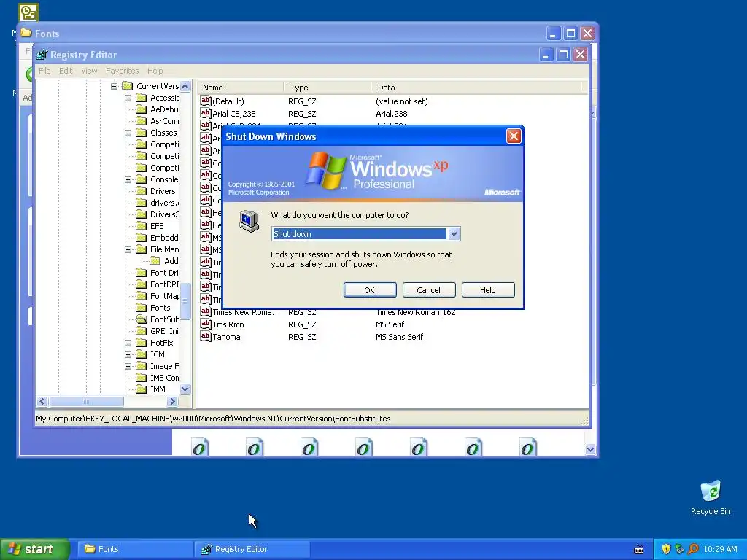Close the Shut Down Windows dialog
747x560 pixels.
[514, 136]
